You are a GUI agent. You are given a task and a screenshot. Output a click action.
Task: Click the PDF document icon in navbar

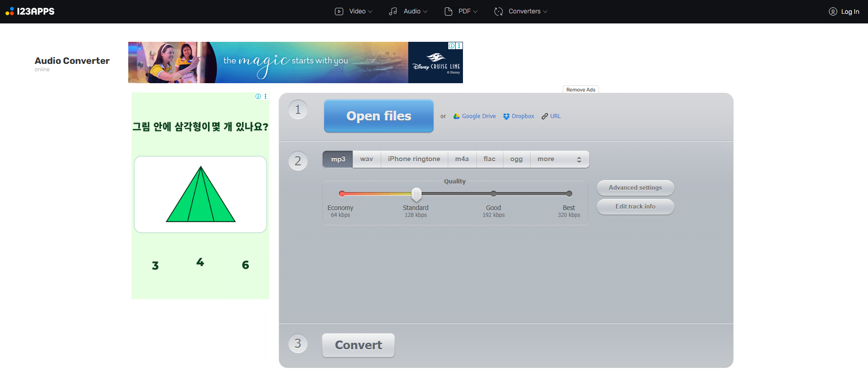coord(448,11)
